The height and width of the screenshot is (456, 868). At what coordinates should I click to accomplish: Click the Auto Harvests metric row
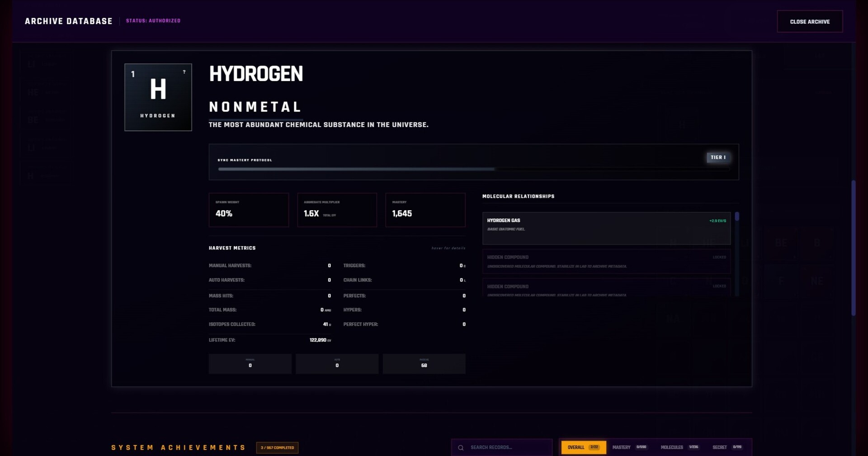click(x=270, y=280)
